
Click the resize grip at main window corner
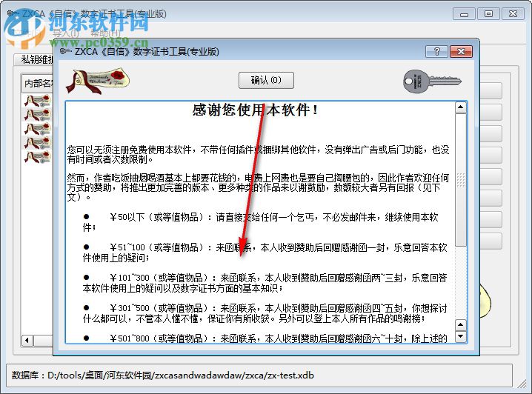(x=521, y=383)
